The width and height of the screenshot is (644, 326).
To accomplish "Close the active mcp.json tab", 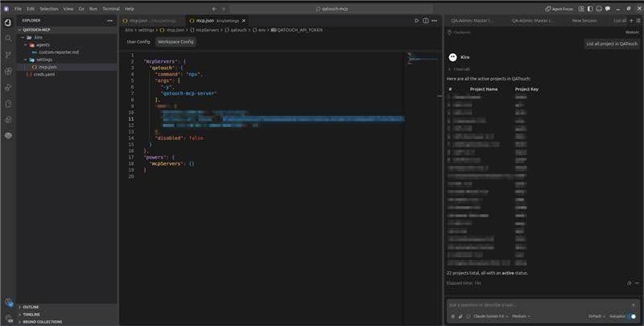I will [244, 21].
